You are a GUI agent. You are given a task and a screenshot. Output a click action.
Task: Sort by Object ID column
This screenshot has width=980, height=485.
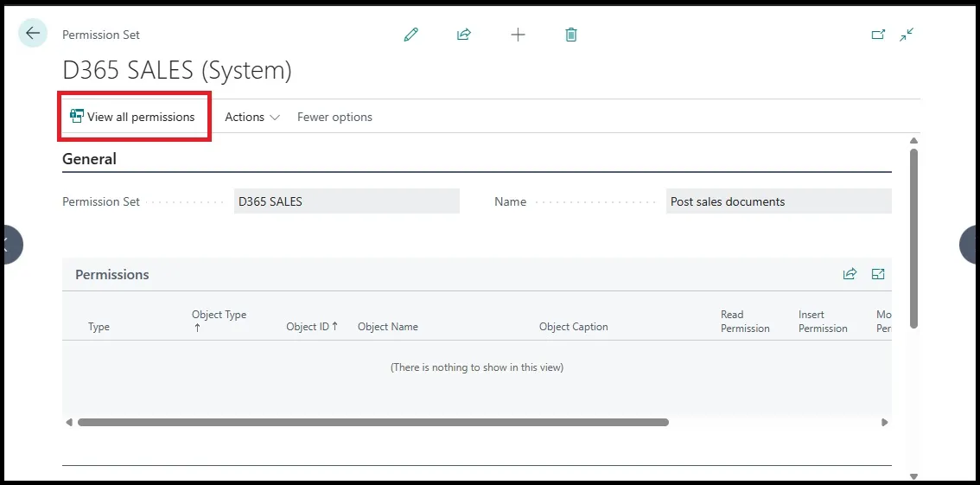pos(312,326)
